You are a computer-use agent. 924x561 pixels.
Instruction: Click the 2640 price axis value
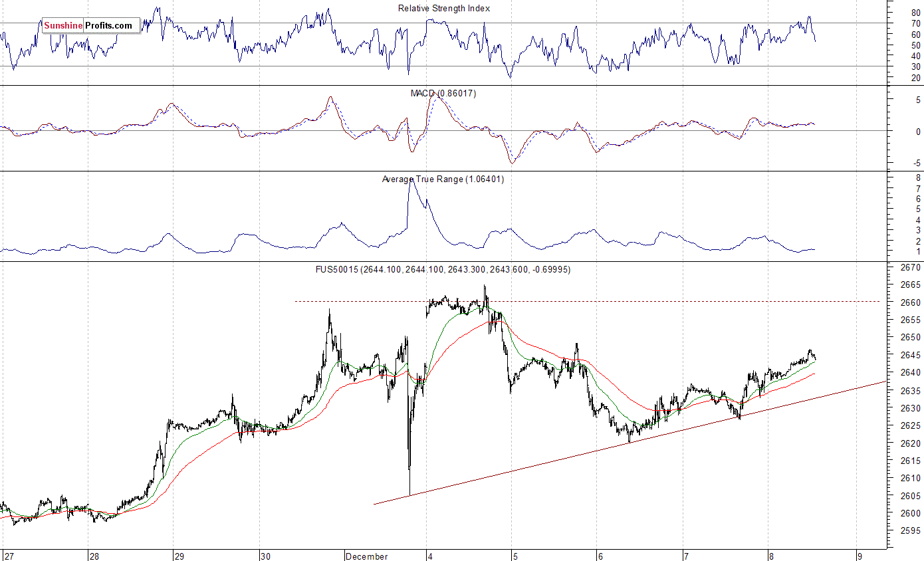[911, 373]
